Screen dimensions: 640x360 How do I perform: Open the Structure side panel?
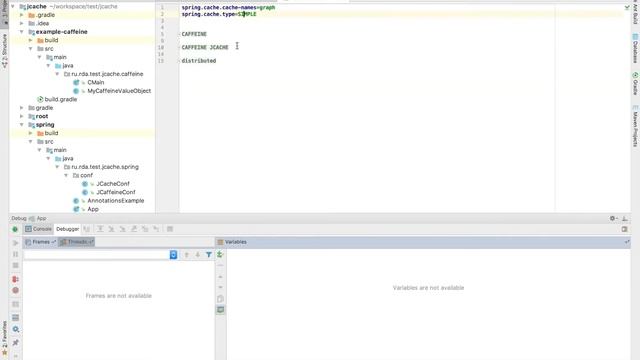tap(4, 51)
